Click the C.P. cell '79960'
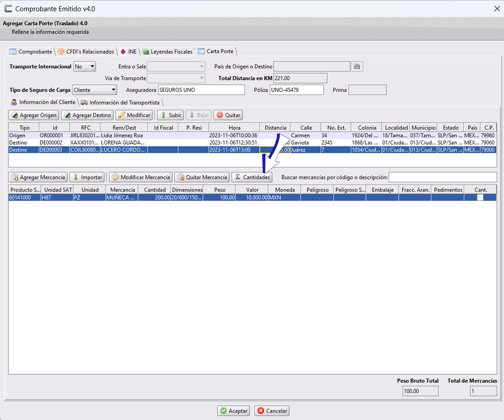504x420 pixels. (x=488, y=136)
